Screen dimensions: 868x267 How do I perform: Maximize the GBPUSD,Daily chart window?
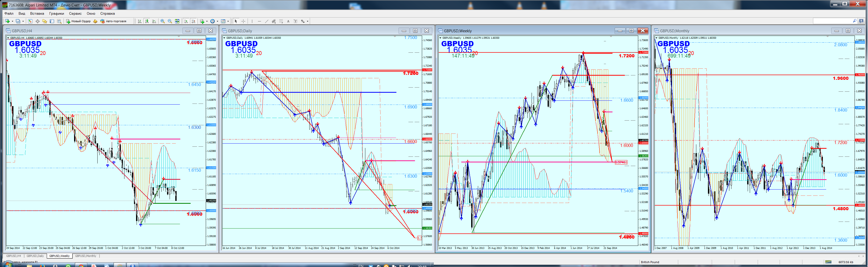tap(415, 31)
